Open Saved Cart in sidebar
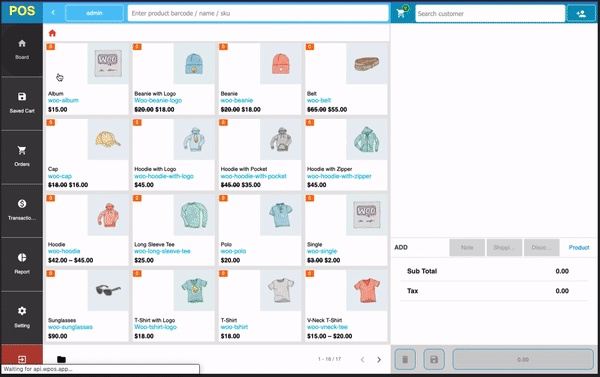 point(22,103)
